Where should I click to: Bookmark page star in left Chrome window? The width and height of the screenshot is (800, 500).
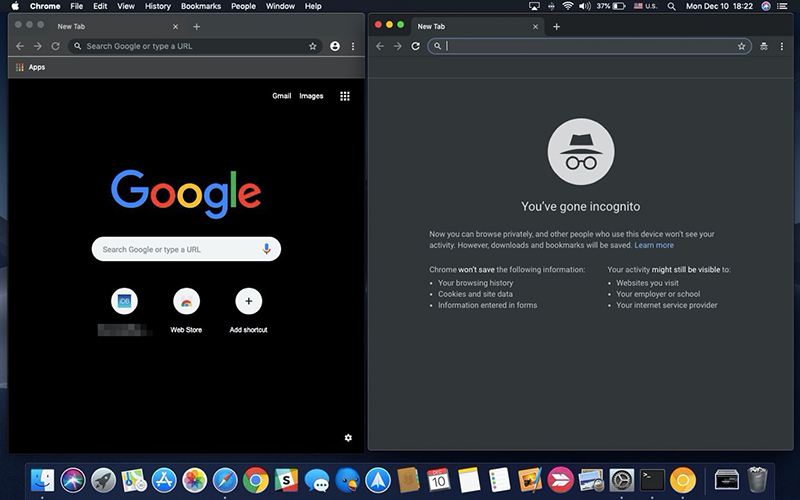coord(313,46)
